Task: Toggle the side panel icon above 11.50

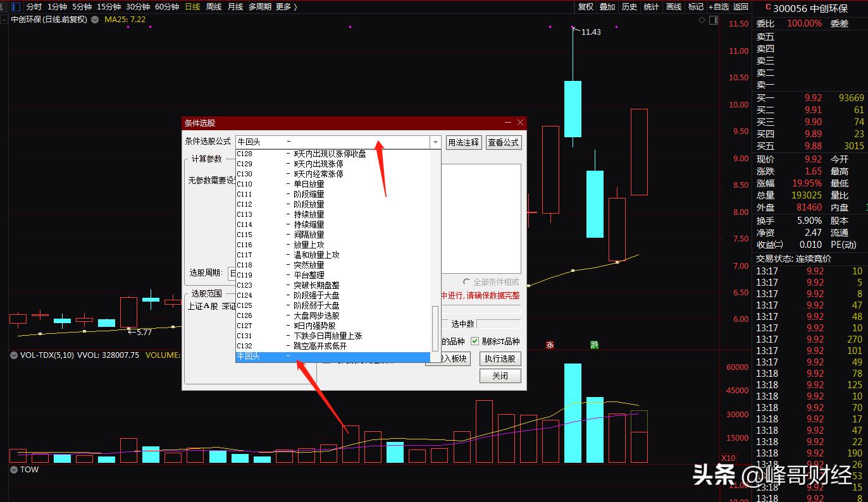Action: coord(713,20)
